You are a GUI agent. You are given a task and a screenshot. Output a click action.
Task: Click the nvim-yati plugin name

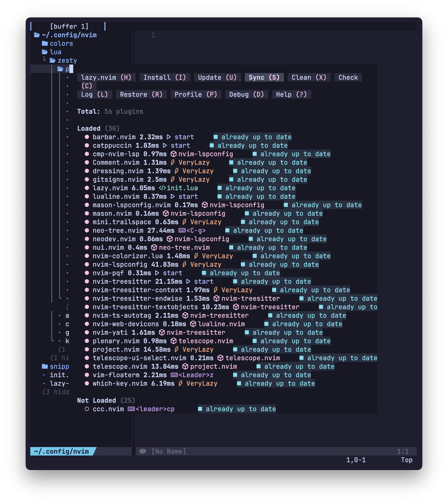click(x=110, y=333)
